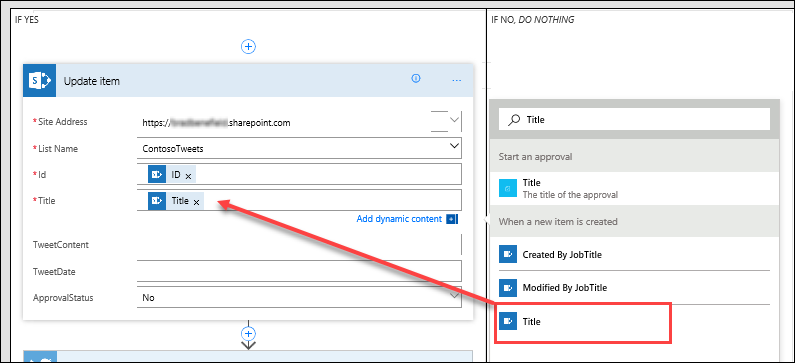Image resolution: width=795 pixels, height=363 pixels.
Task: Insert a step with the plus below Update item
Action: [x=248, y=334]
